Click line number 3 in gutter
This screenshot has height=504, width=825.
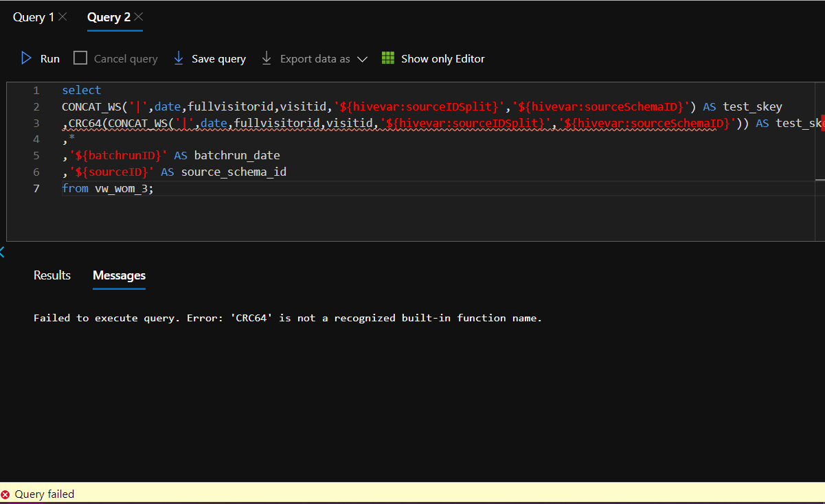[36, 123]
